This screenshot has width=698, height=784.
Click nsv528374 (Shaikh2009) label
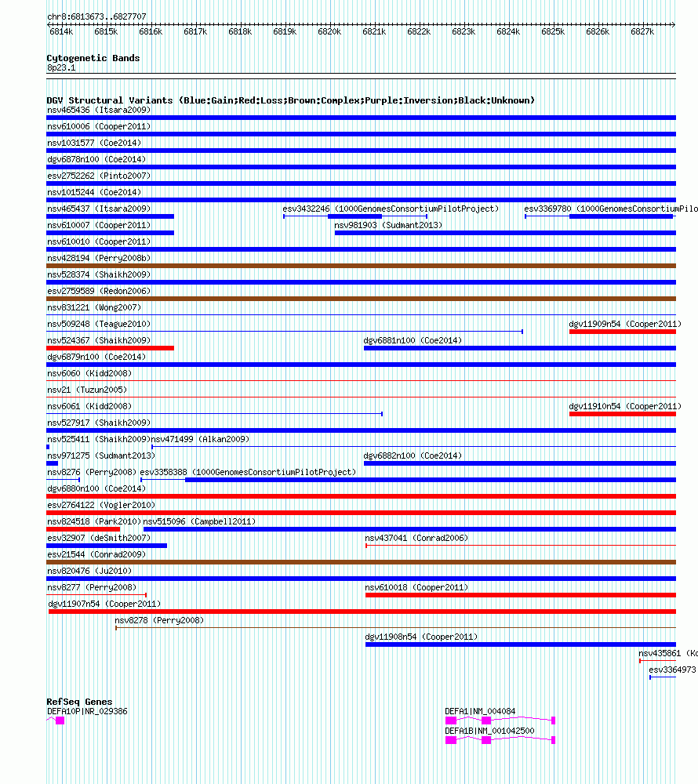coord(99,275)
